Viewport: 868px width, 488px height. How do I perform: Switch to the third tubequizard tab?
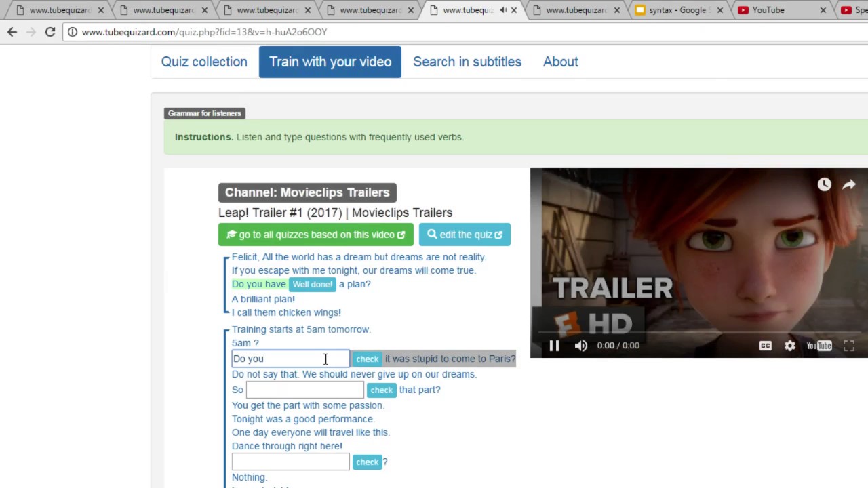coord(267,10)
